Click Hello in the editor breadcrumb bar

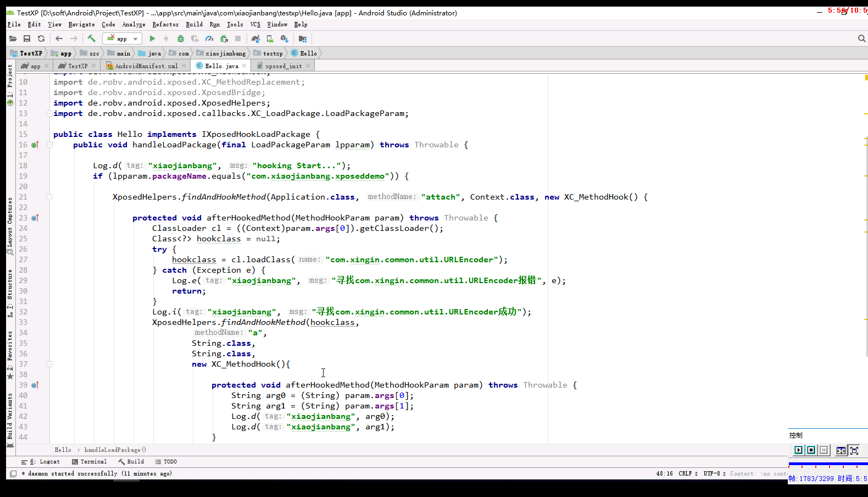63,450
